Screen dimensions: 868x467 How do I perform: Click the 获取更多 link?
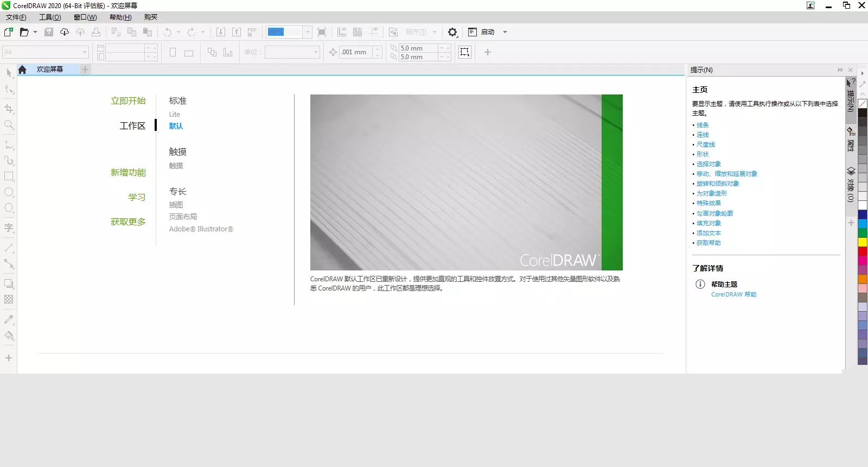coord(128,222)
